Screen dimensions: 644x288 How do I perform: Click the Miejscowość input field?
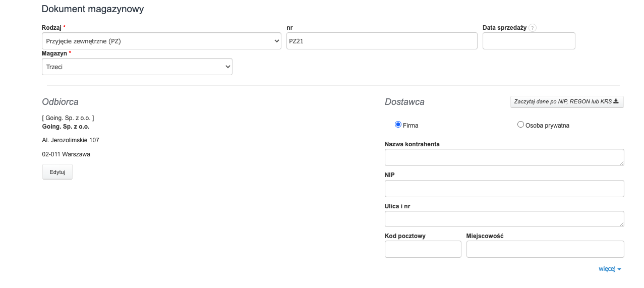point(545,249)
